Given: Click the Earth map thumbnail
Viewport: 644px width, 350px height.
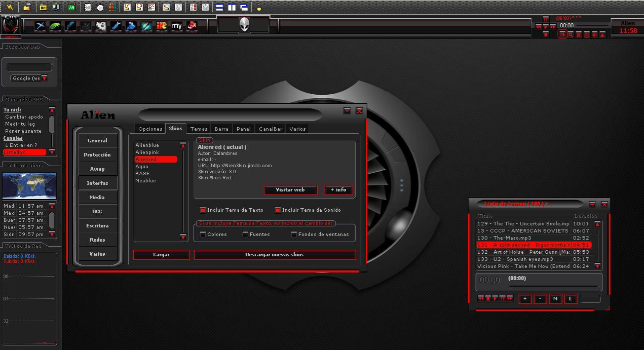Looking at the screenshot, I should coord(29,186).
